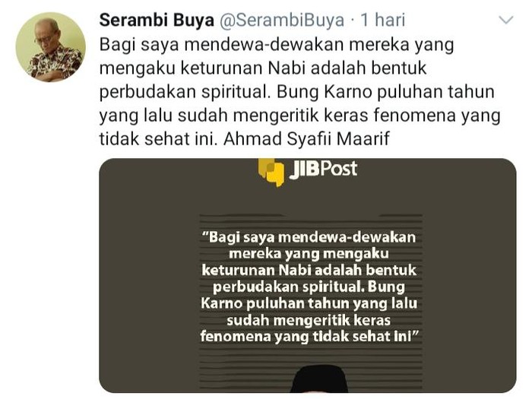532x399 pixels.
Task: Click "perbudakan spiritual." in the tweet body
Action: click(185, 93)
